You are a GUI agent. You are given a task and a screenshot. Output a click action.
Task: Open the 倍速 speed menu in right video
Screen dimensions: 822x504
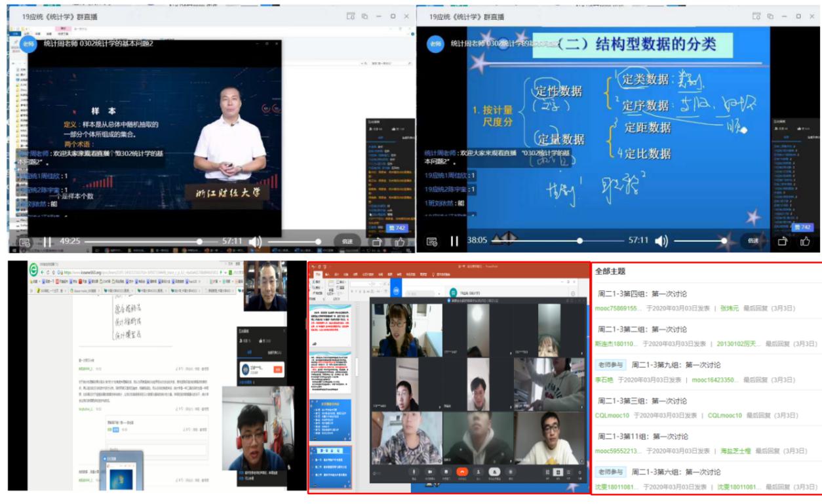[x=754, y=241]
